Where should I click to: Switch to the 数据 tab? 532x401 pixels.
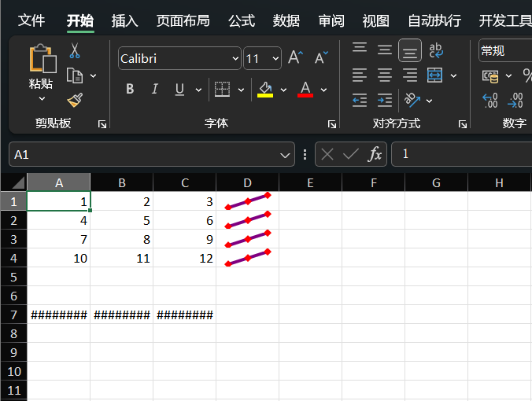click(x=286, y=20)
